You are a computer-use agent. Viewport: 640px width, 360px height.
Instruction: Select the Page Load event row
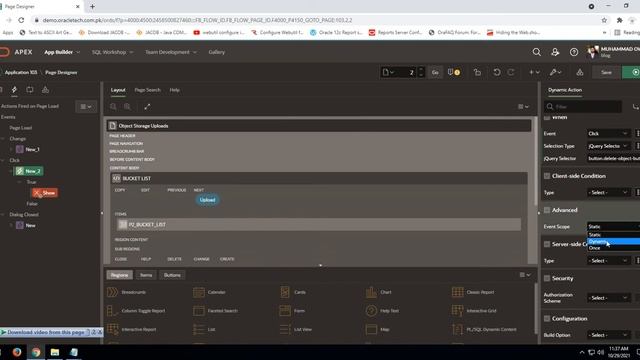(x=20, y=128)
